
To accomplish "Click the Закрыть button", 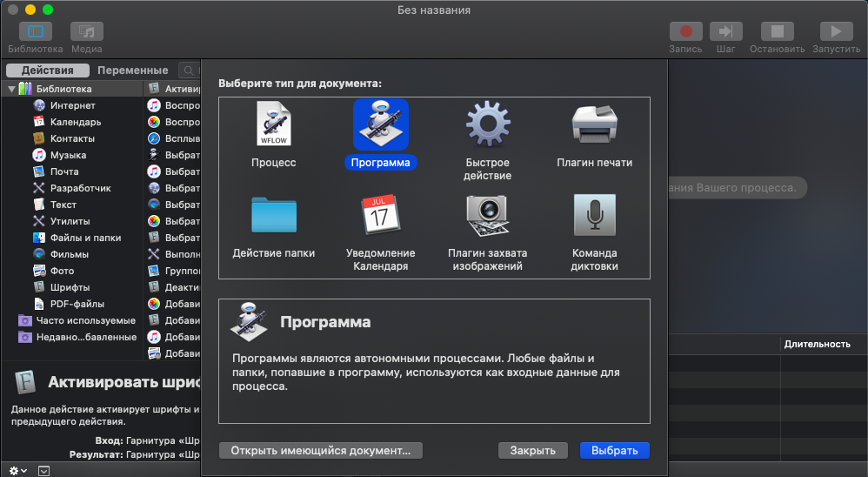I will [532, 450].
